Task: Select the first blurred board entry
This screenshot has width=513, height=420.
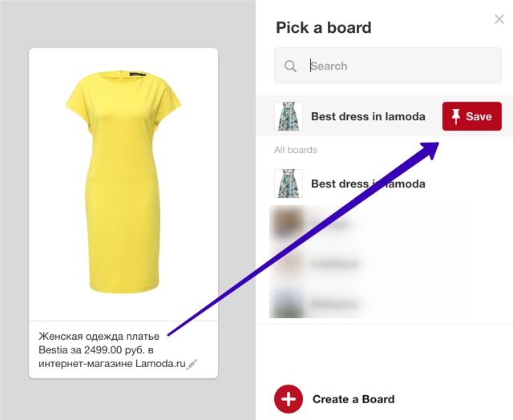Action: 370,224
